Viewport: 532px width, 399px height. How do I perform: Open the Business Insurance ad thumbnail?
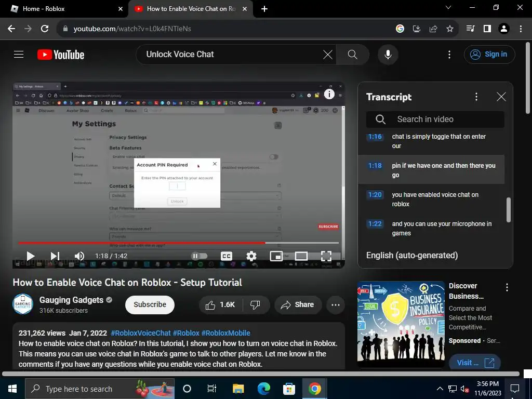point(401,324)
